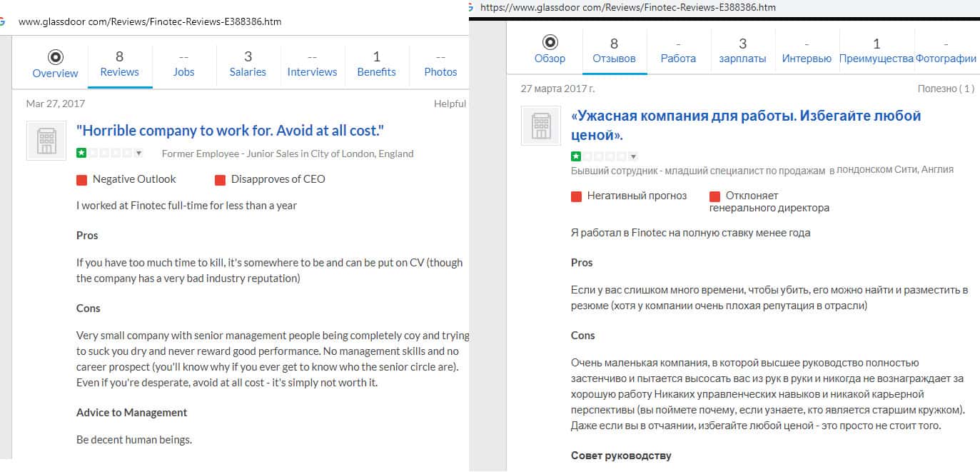Expand the star rating dropdown in English review
The image size is (980, 472).
tap(138, 153)
